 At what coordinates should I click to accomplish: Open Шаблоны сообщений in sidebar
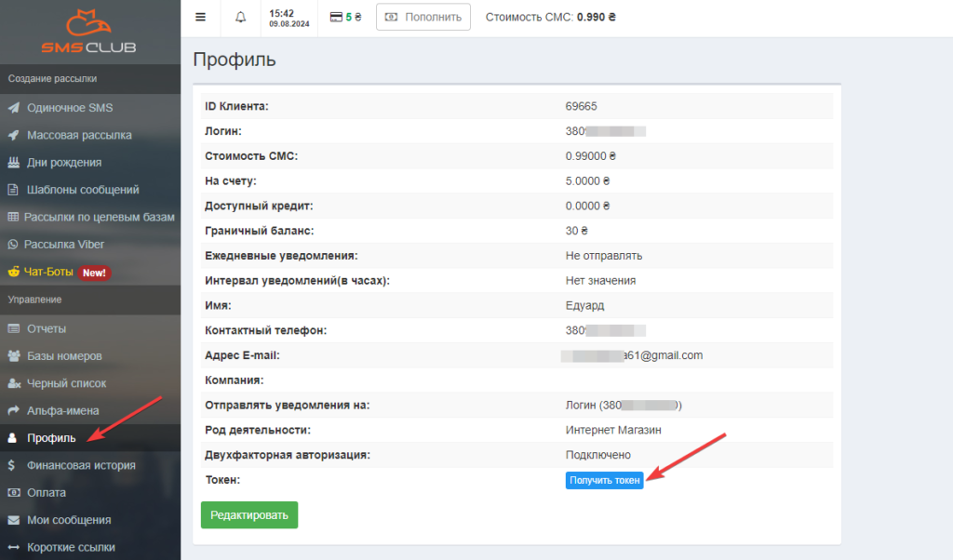[82, 190]
